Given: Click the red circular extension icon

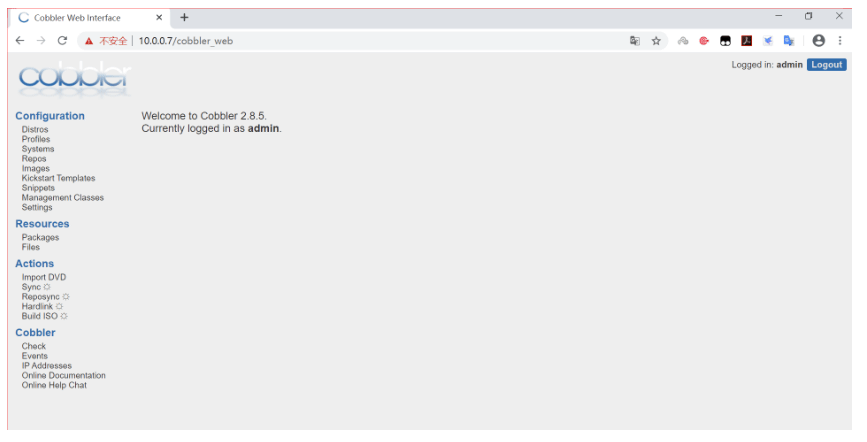Looking at the screenshot, I should (x=704, y=40).
